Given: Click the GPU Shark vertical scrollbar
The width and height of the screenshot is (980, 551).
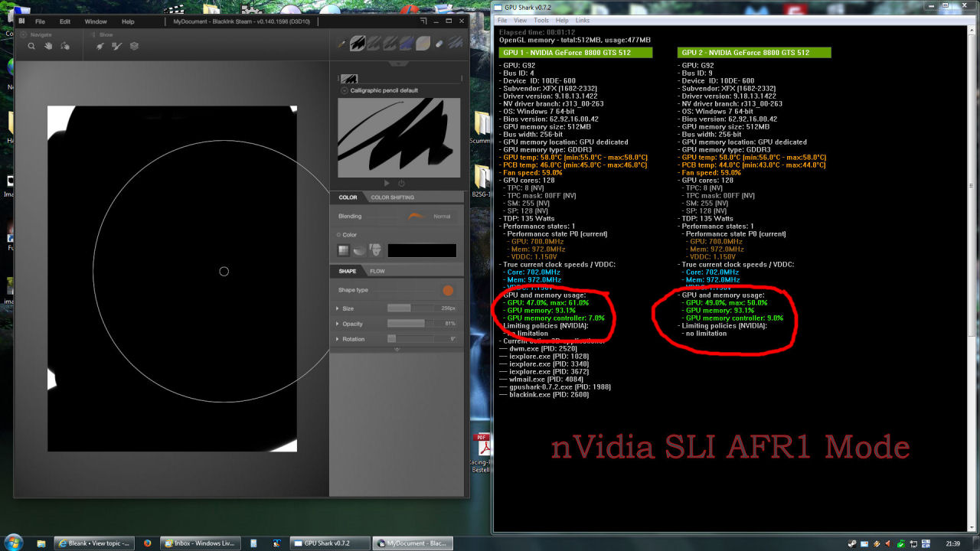Looking at the screenshot, I should click(x=973, y=184).
